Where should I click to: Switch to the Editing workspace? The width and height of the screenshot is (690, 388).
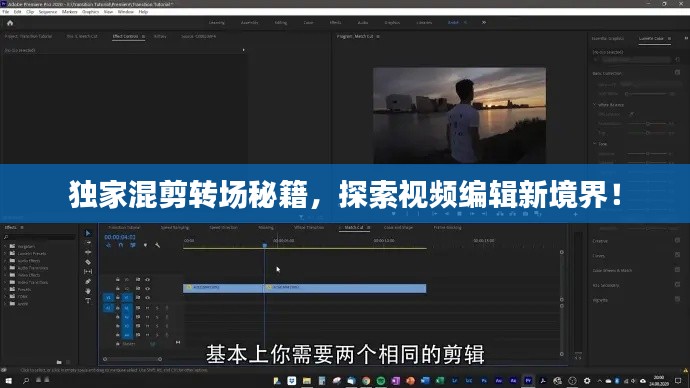coord(280,22)
